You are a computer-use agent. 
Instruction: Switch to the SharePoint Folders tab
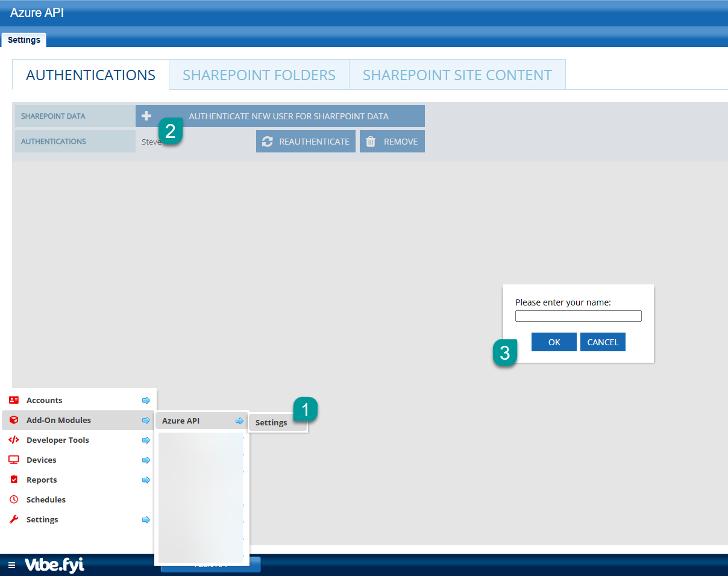(x=259, y=75)
